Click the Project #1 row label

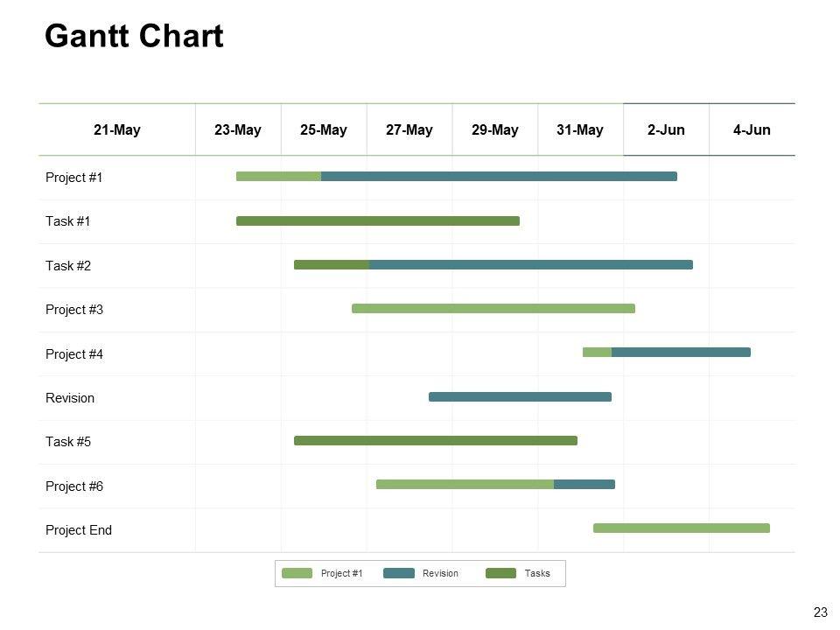(74, 178)
